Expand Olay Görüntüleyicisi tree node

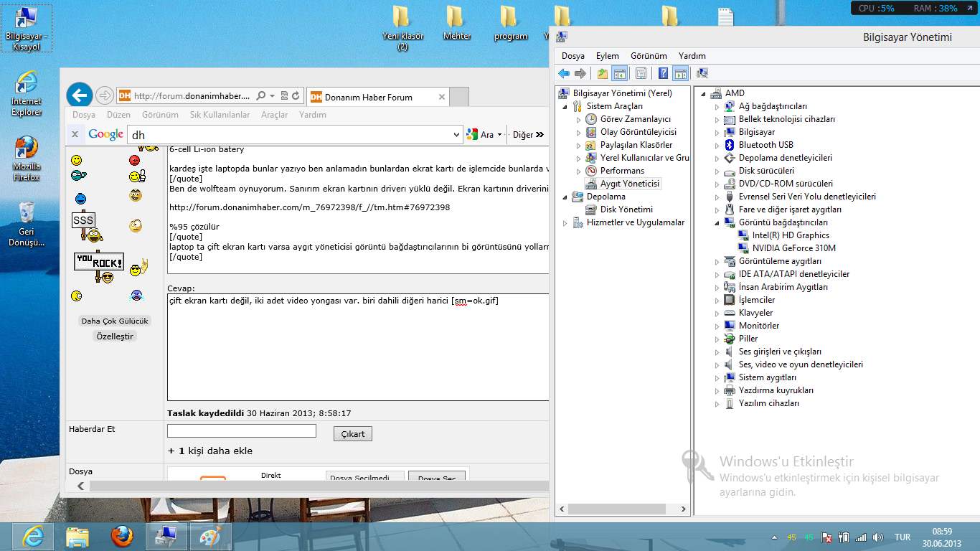579,132
